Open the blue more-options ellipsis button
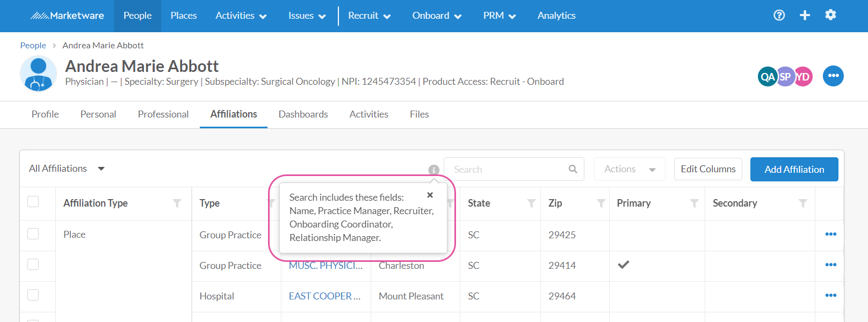 (833, 76)
